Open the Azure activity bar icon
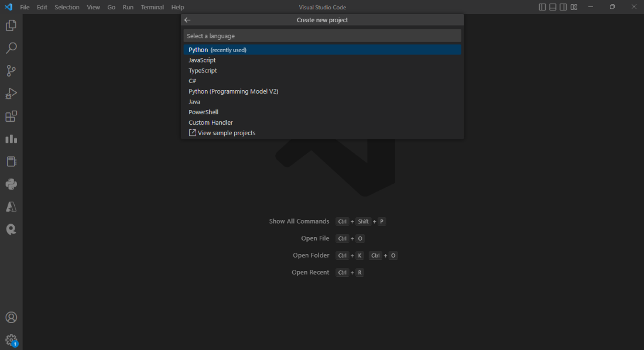This screenshot has width=644, height=350. (x=11, y=207)
